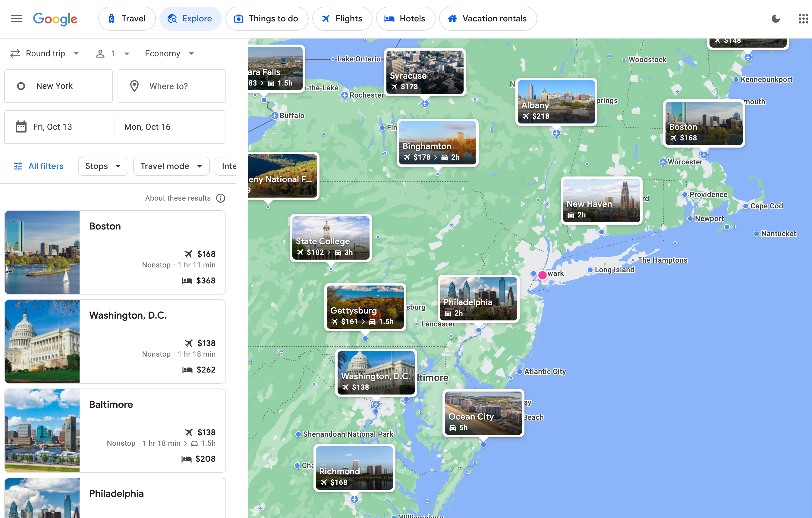Open the passenger count dropdown

pos(113,54)
